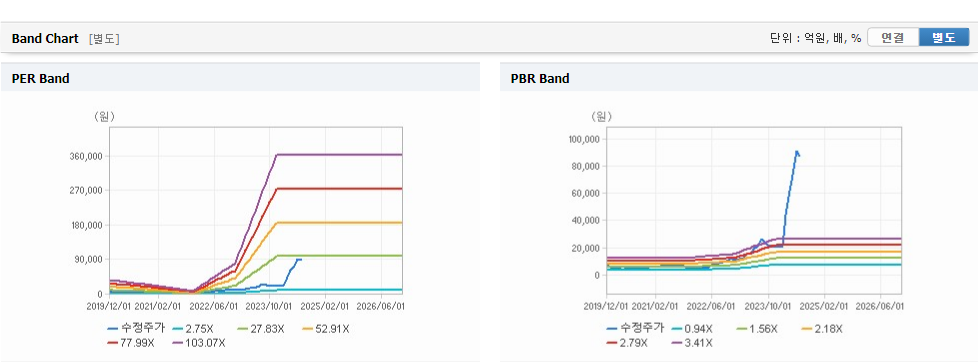Click 2026/06/01 date label on PBR chart
Image resolution: width=978 pixels, height=362 pixels.
[879, 306]
